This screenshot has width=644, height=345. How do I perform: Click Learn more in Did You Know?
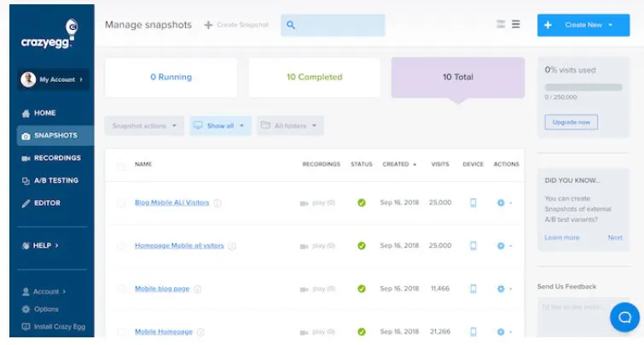(x=562, y=237)
